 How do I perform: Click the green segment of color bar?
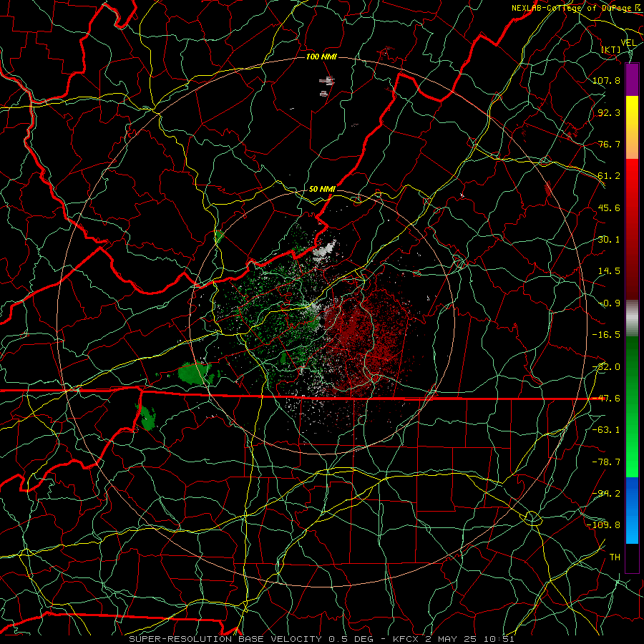632,406
